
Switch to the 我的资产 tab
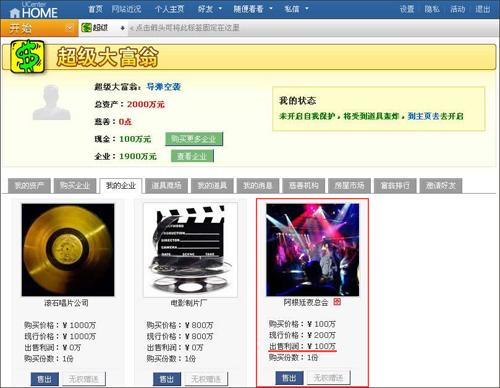(x=29, y=186)
